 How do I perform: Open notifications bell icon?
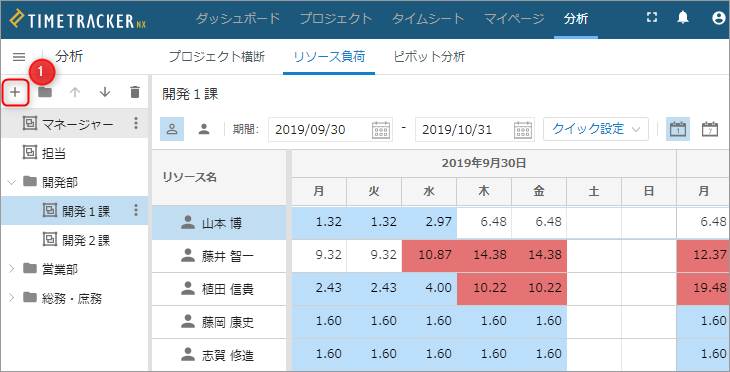pos(683,18)
